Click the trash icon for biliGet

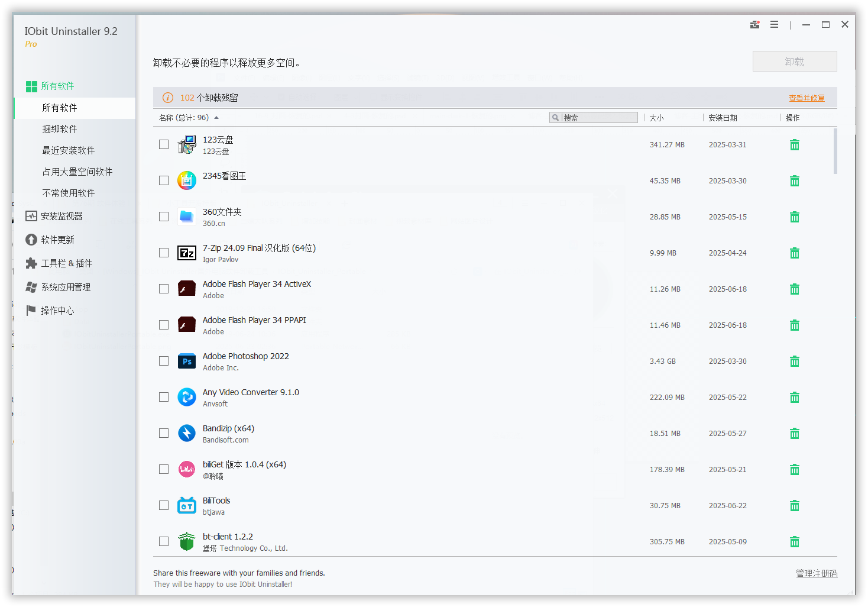tap(795, 470)
